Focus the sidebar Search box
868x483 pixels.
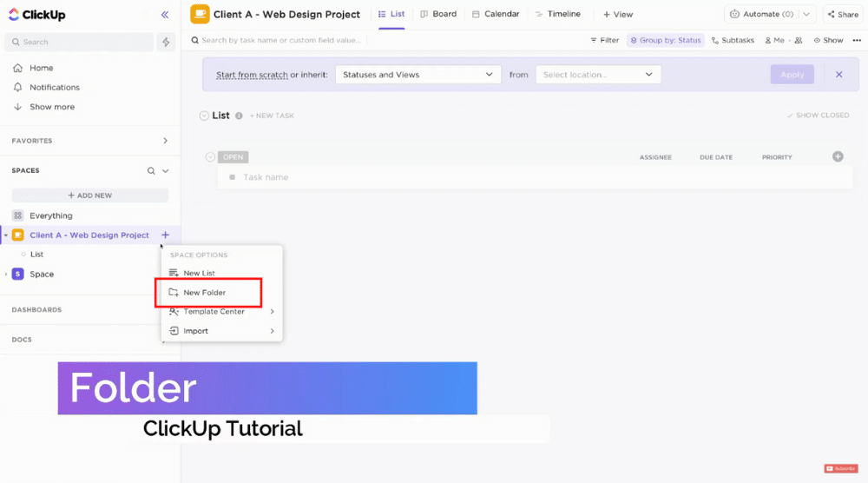point(79,42)
